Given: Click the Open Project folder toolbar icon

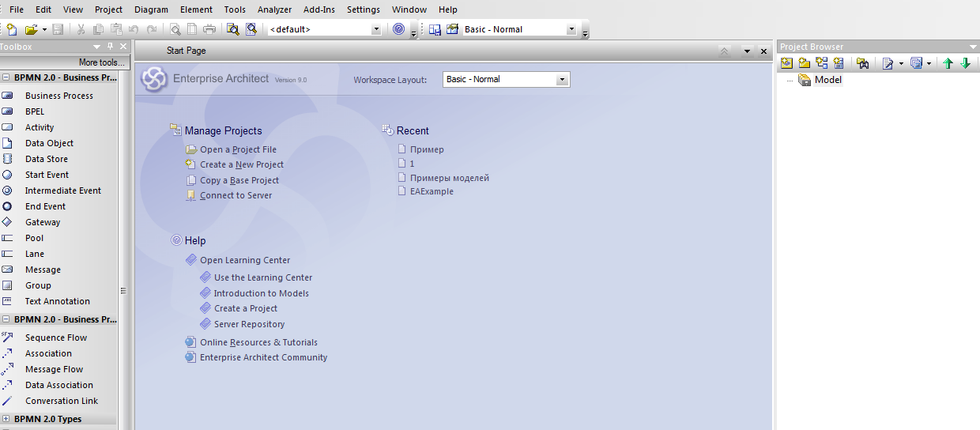Looking at the screenshot, I should click(31, 29).
